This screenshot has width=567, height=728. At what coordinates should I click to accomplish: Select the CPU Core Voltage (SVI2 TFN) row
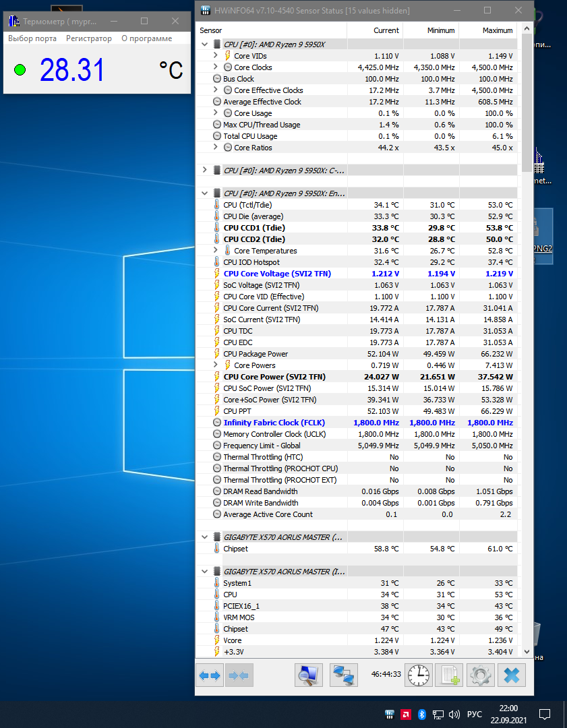point(357,274)
